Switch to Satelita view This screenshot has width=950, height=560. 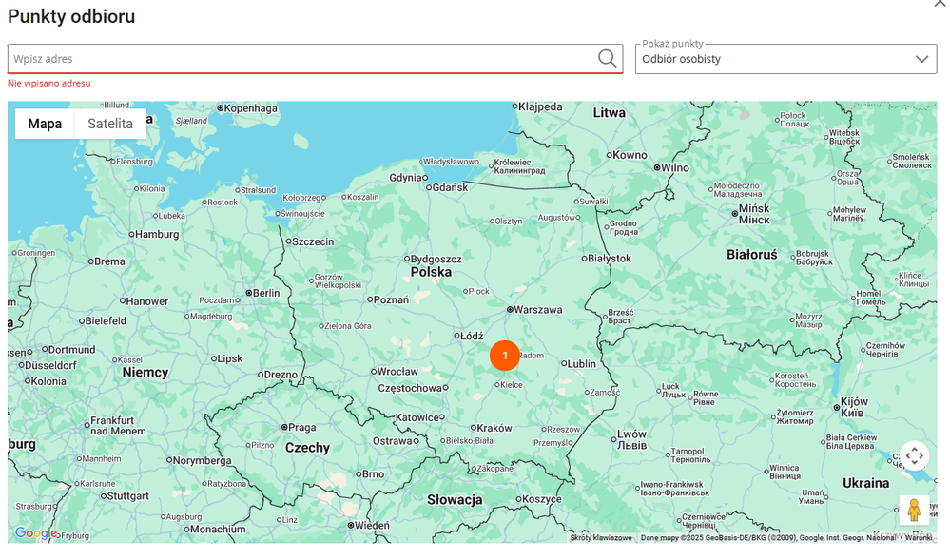110,124
